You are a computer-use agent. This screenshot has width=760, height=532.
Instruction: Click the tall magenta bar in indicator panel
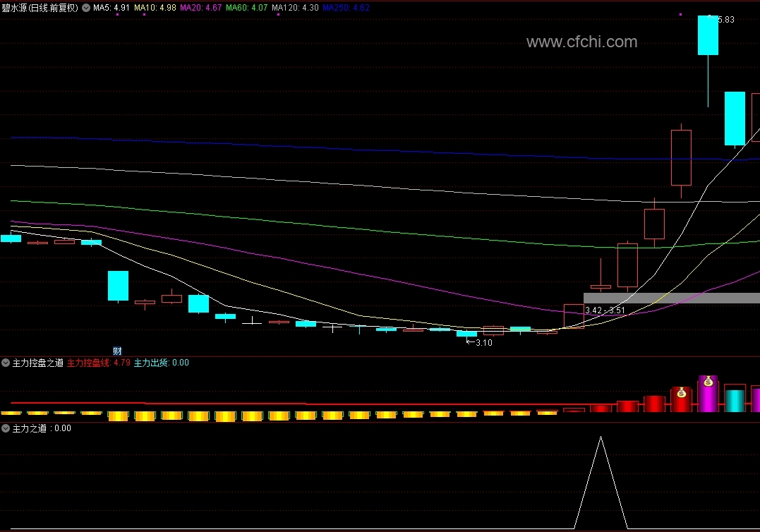[708, 394]
